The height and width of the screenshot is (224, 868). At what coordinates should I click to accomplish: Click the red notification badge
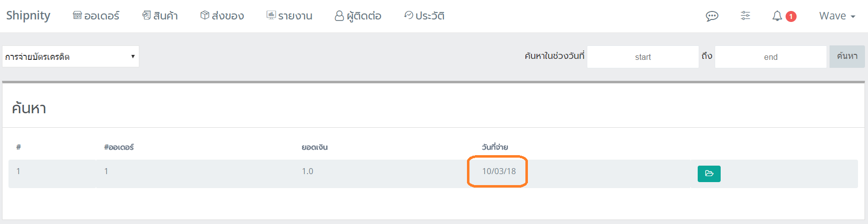click(791, 16)
